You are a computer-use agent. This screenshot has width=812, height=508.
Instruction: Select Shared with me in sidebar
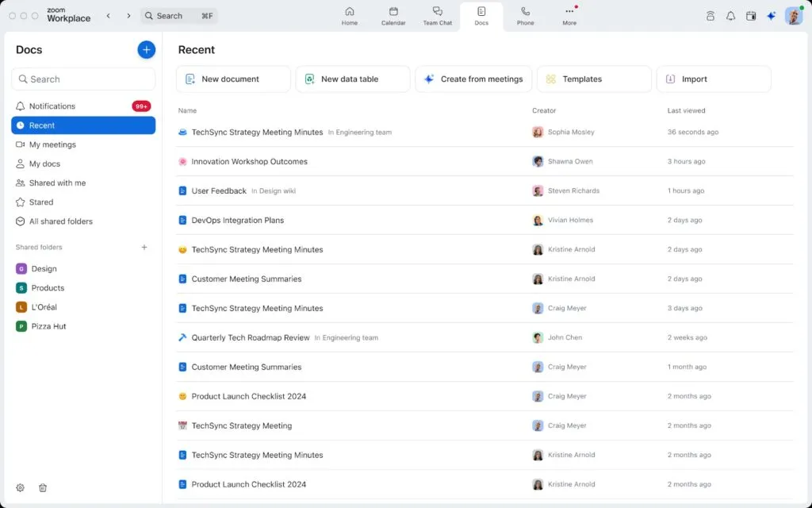point(57,183)
